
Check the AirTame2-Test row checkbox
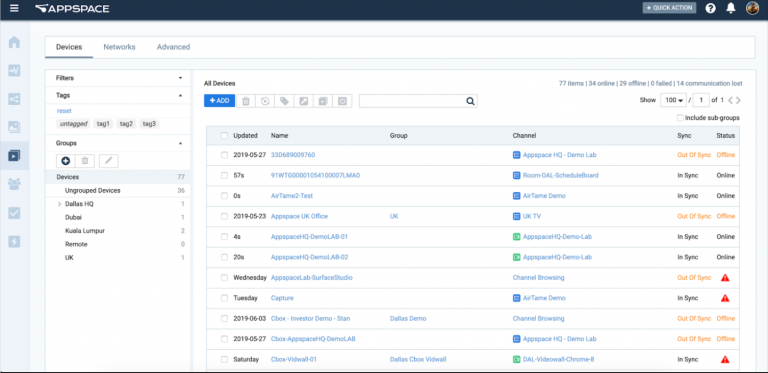pyautogui.click(x=224, y=196)
